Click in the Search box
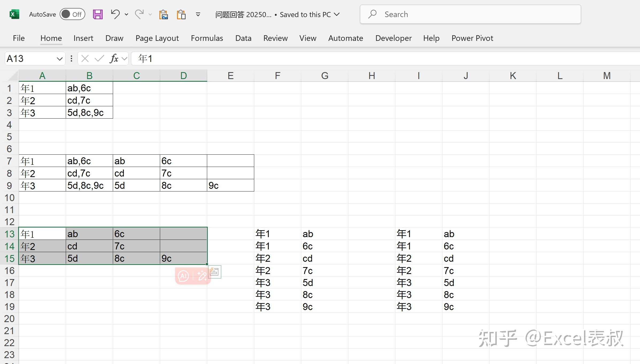 [x=470, y=14]
